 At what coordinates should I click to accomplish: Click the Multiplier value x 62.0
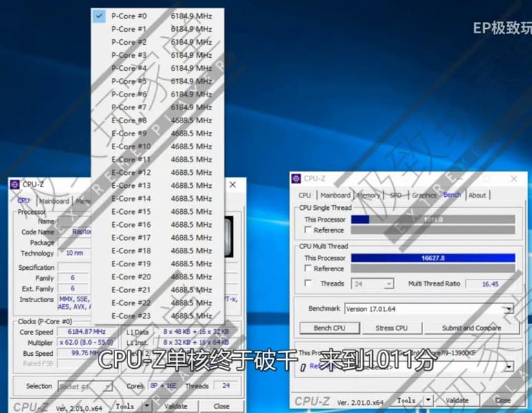(x=86, y=342)
